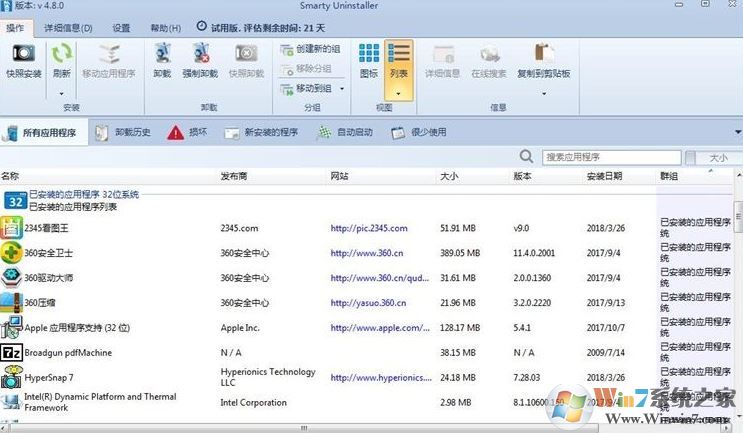The height and width of the screenshot is (433, 743).
Task: Click the 32-bit installed programs group icon
Action: tap(15, 201)
